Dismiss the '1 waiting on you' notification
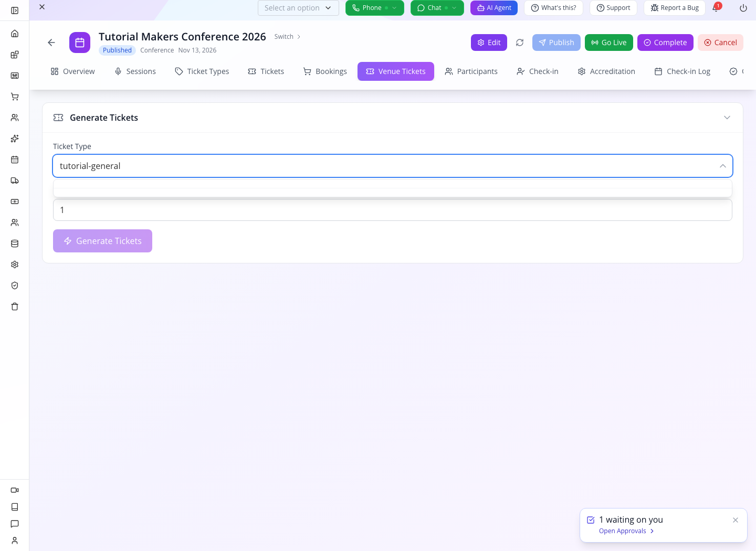Screen dimensions: 756x551 736,520
